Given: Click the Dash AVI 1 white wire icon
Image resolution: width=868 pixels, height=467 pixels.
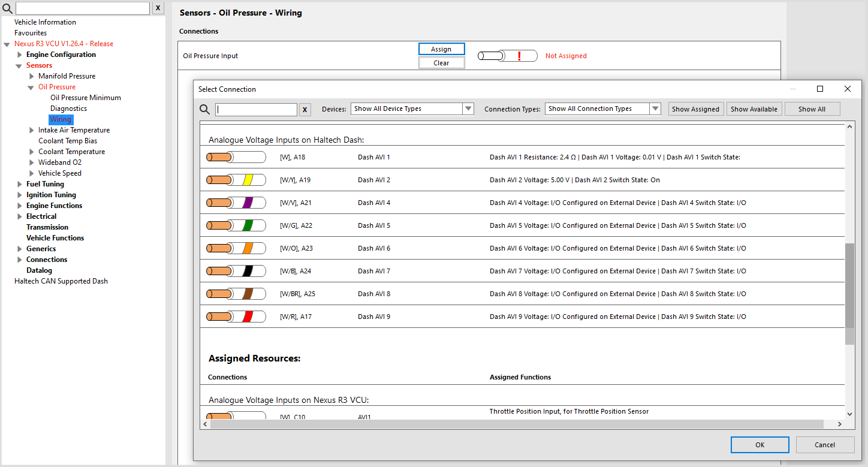Looking at the screenshot, I should tap(236, 157).
